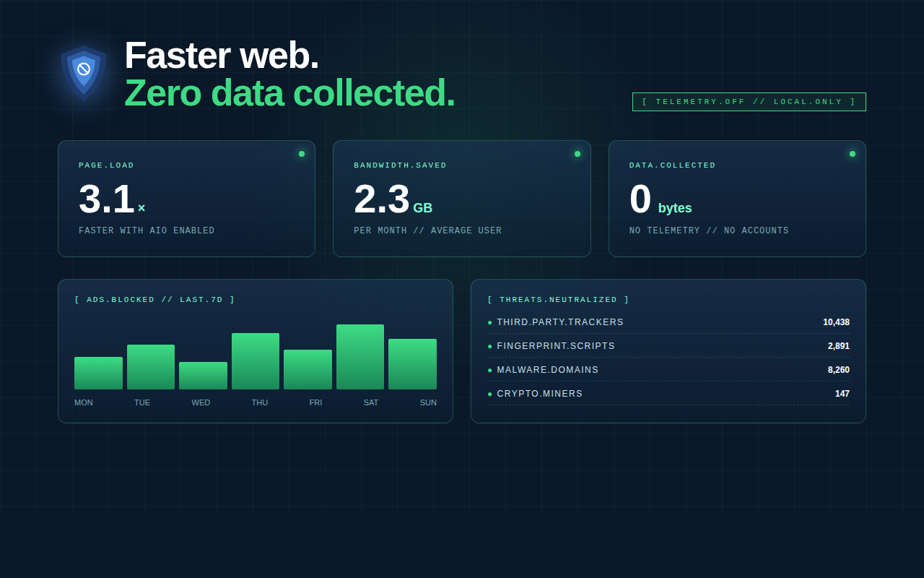This screenshot has width=924, height=578.
Task: Click the 3.1 page load value
Action: (x=112, y=199)
